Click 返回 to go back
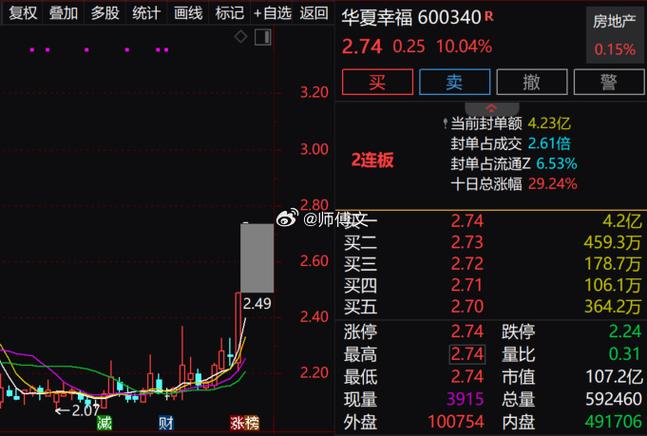The image size is (647, 436). click(314, 13)
